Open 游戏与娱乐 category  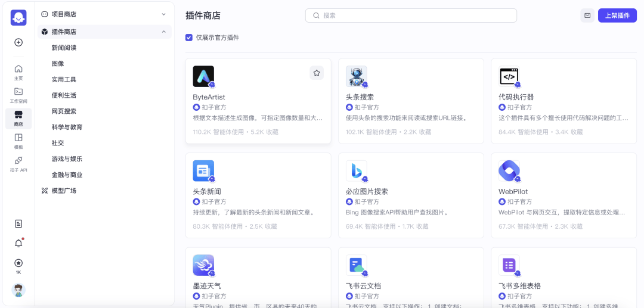[x=67, y=158]
